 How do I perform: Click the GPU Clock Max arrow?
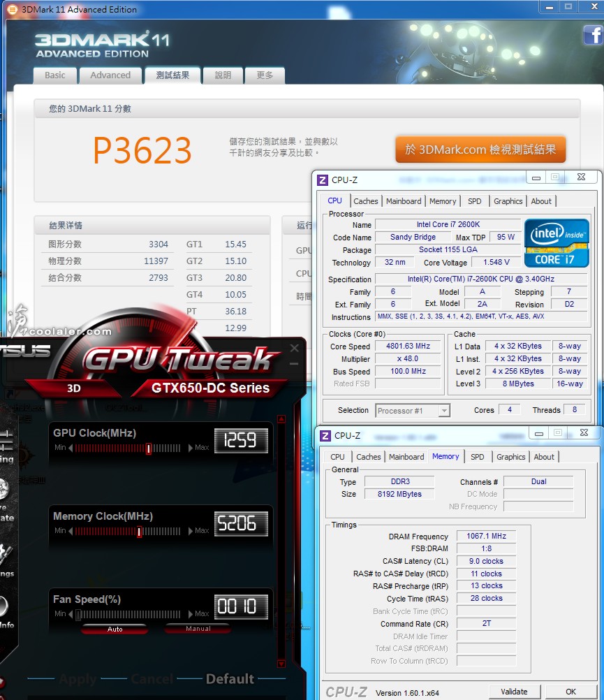pos(191,448)
